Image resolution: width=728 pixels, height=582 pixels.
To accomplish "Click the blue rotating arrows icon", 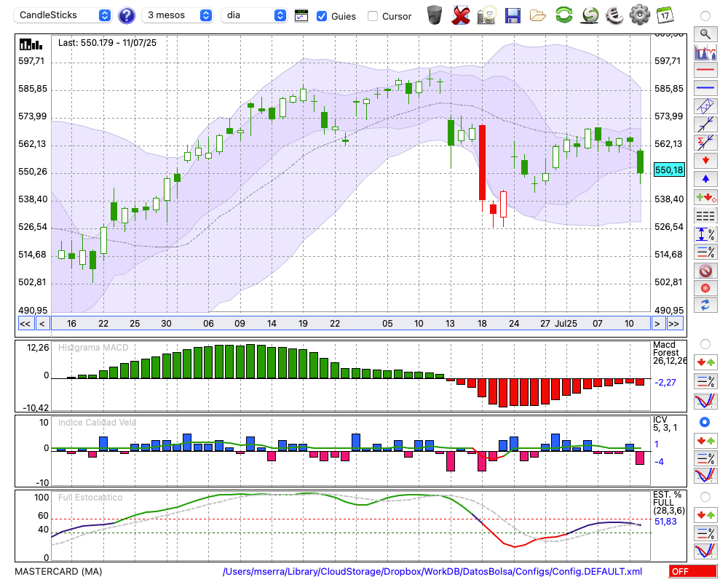I will [705, 305].
